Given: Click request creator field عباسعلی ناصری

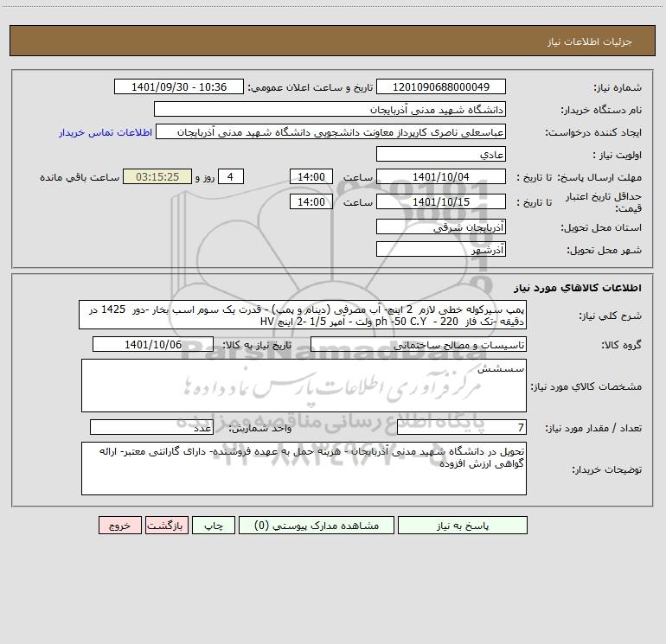Looking at the screenshot, I should point(330,131).
